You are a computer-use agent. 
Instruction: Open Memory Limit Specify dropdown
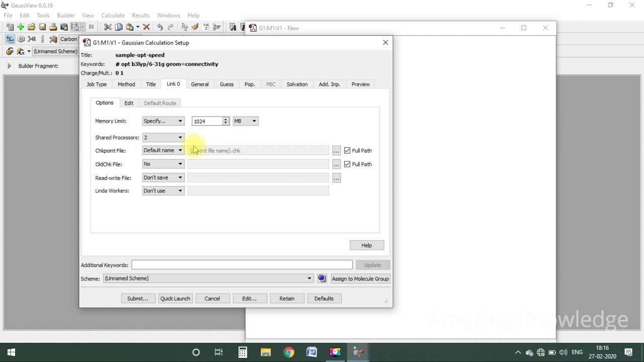tap(164, 121)
